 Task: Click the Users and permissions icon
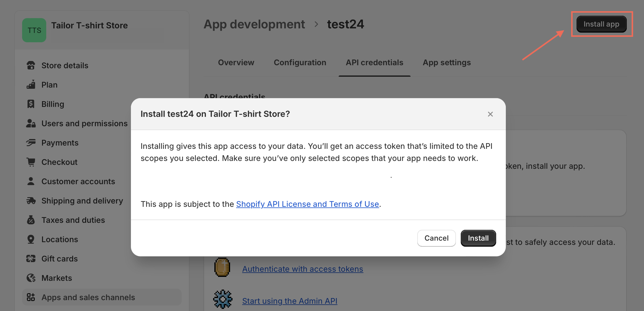31,123
